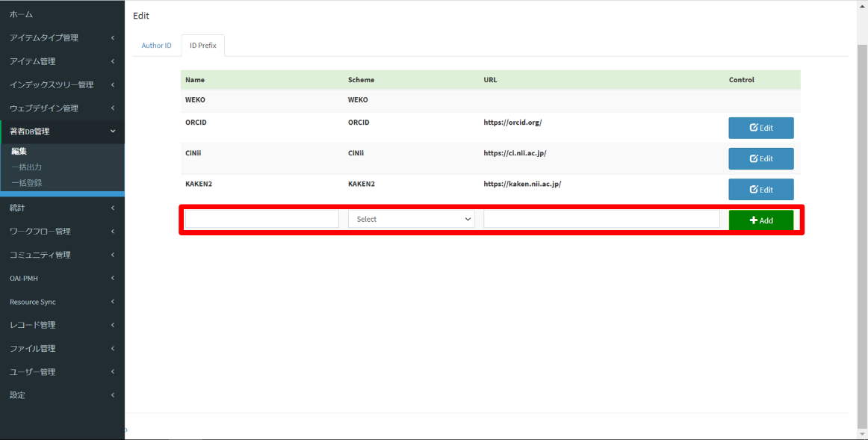The image size is (868, 440).
Task: Open ホーム in the sidebar
Action: (22, 14)
